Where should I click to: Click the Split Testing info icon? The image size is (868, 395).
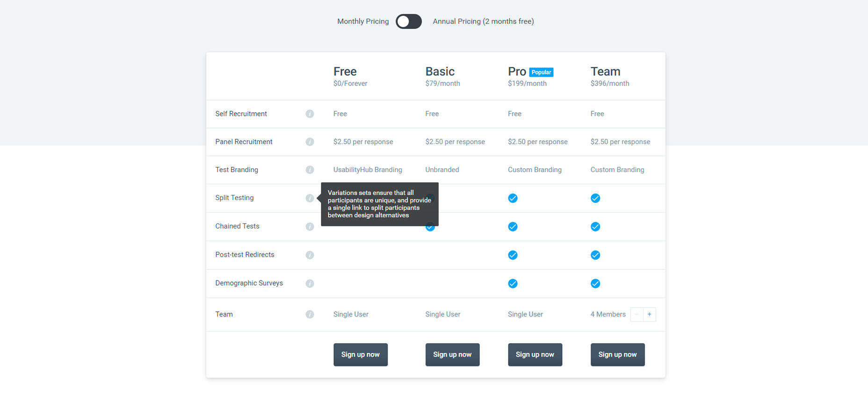tap(310, 198)
